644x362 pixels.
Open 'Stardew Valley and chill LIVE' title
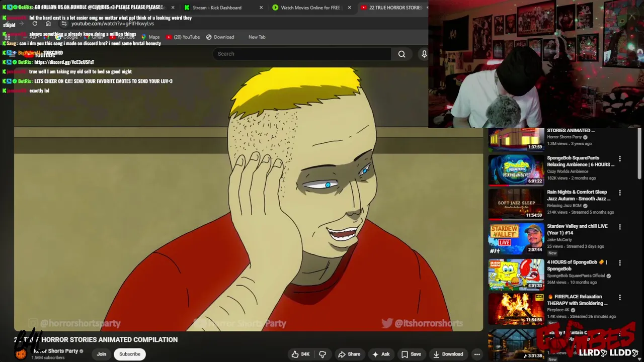(x=577, y=229)
